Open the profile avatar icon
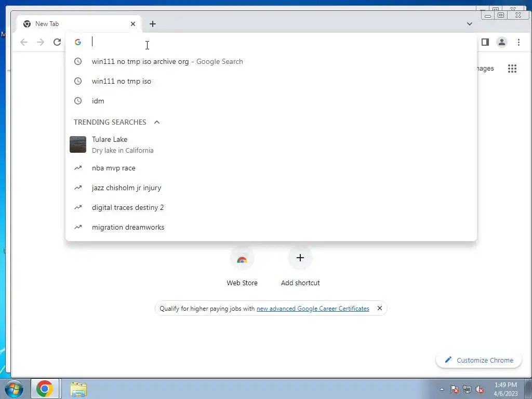This screenshot has width=532, height=399. tap(502, 42)
